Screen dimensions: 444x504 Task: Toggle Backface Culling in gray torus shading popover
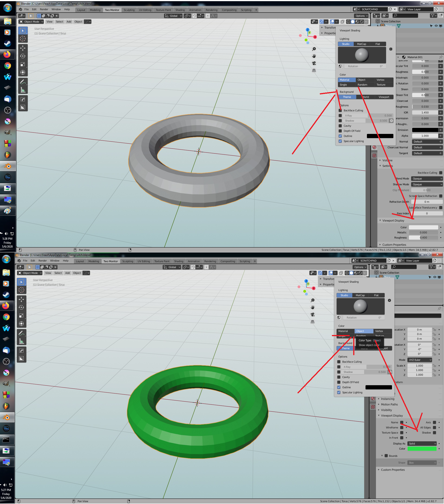click(340, 110)
